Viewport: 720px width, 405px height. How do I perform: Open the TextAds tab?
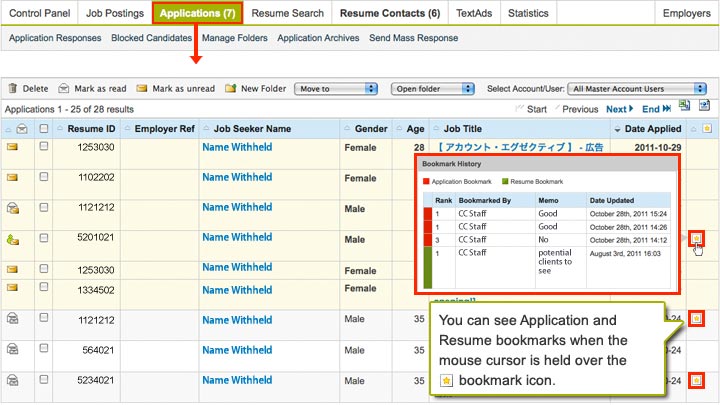pos(474,13)
